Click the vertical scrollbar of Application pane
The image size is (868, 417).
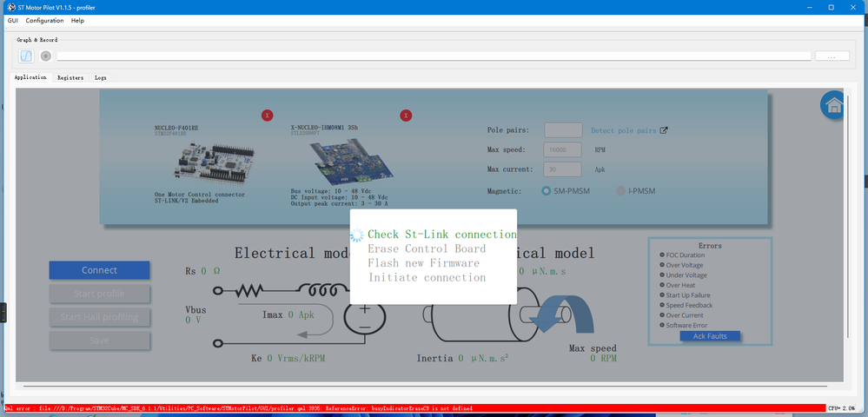[x=848, y=216]
